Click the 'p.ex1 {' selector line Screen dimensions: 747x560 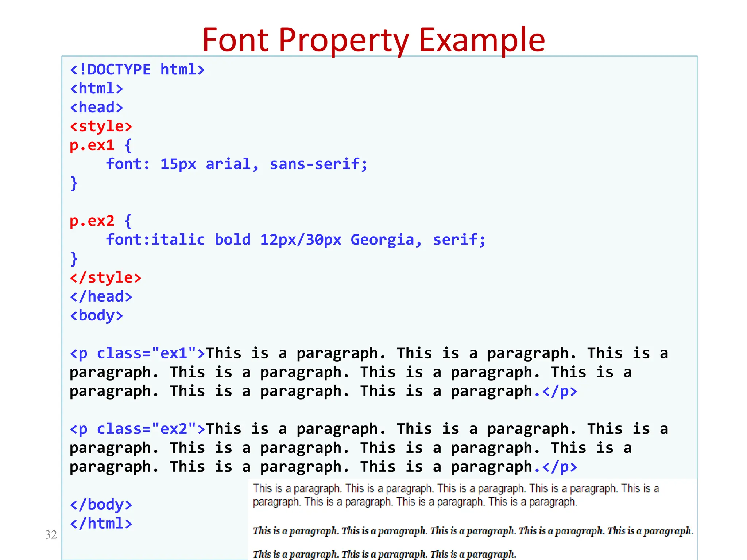(101, 145)
